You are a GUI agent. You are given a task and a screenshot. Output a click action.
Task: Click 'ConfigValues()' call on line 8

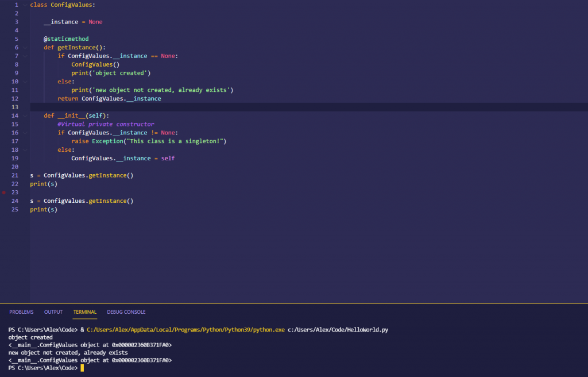[x=96, y=64]
